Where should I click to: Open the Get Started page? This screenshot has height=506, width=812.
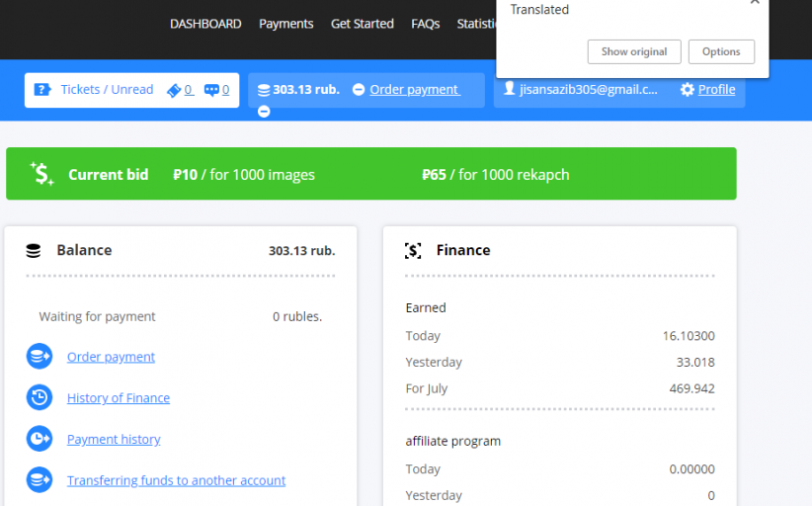pos(362,24)
